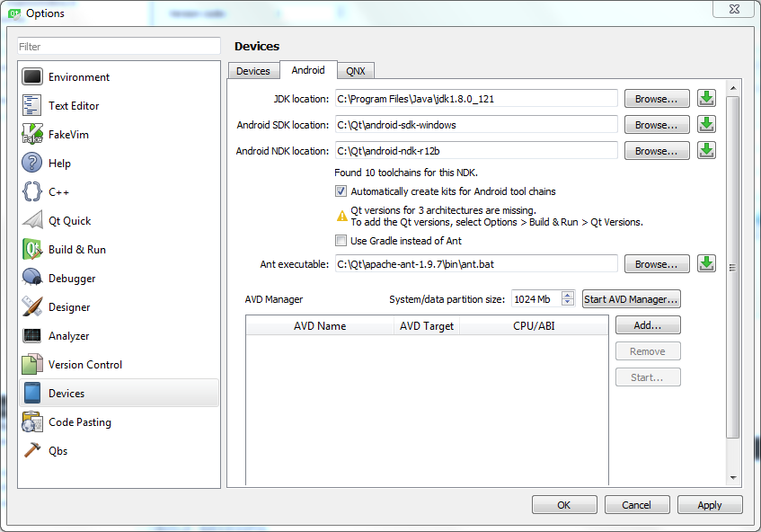Click the CPU/ABI column header
The width and height of the screenshot is (761, 532).
point(534,325)
